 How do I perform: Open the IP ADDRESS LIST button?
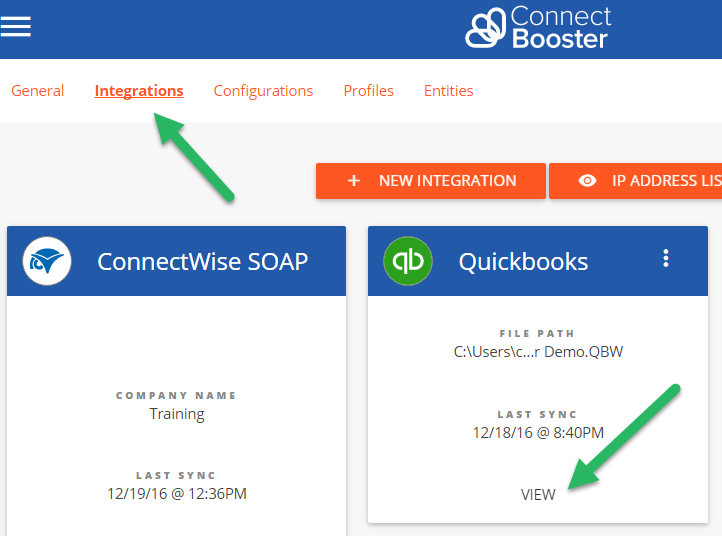(x=635, y=181)
